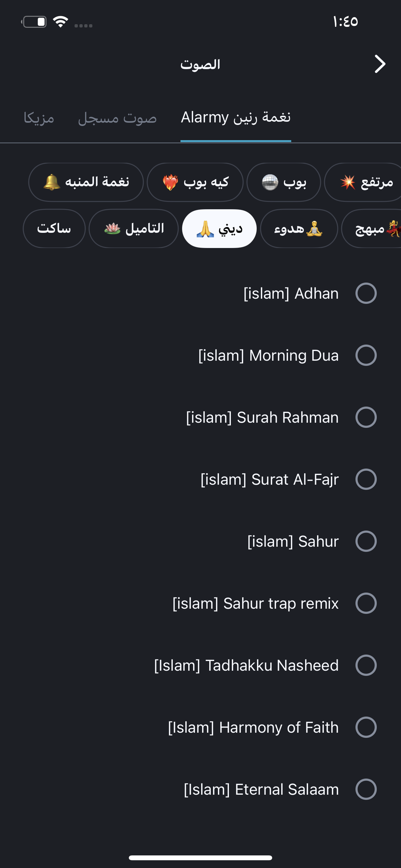Select the [islam] Adhan radio button
Screen dimensions: 401x868
point(366,293)
